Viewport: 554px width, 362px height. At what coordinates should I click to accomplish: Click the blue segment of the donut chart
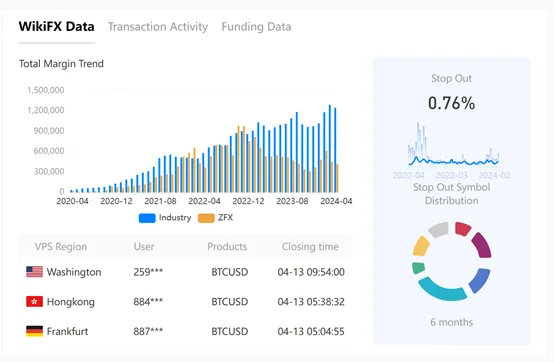[480, 280]
